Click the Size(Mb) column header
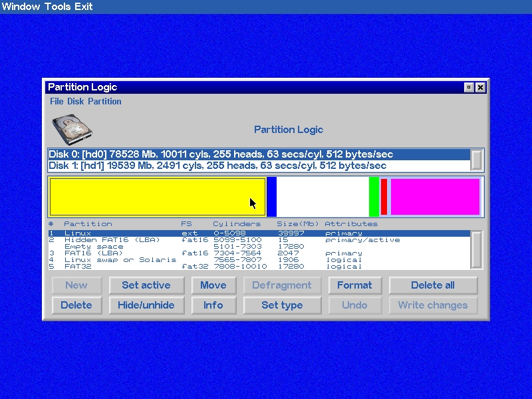532x399 pixels. 298,224
